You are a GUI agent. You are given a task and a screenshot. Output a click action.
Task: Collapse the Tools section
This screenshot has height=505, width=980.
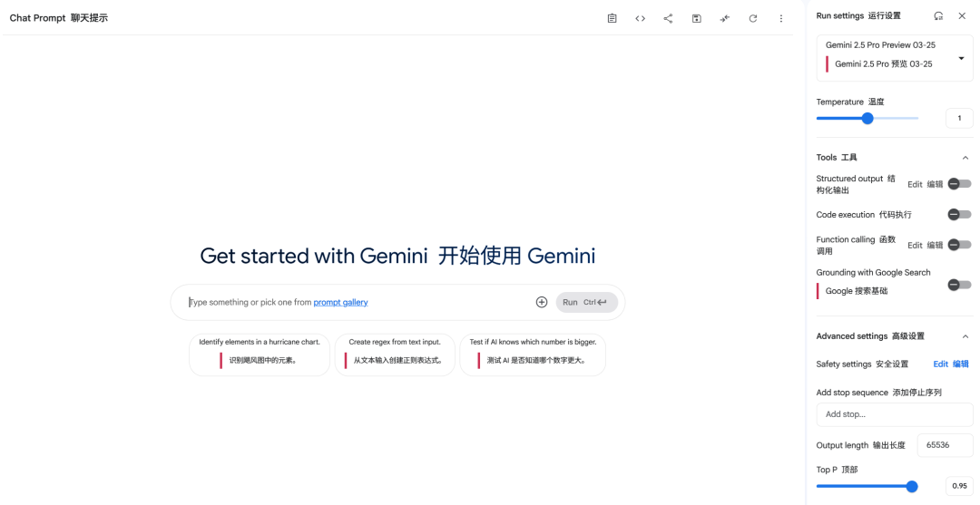[x=965, y=158]
